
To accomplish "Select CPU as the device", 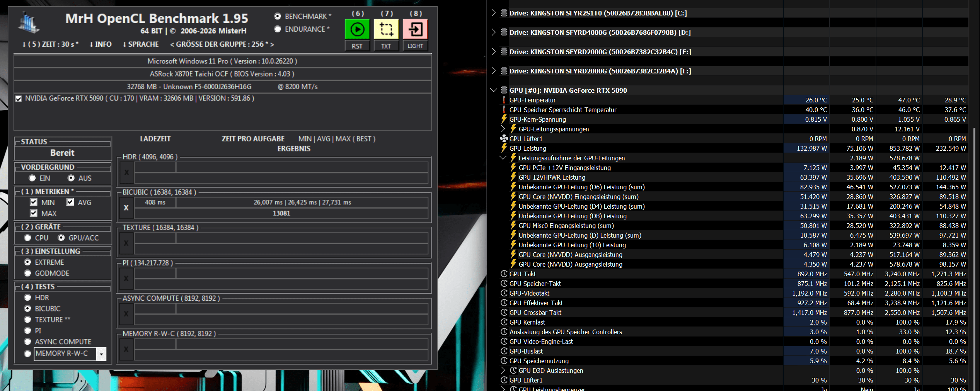I will click(27, 238).
